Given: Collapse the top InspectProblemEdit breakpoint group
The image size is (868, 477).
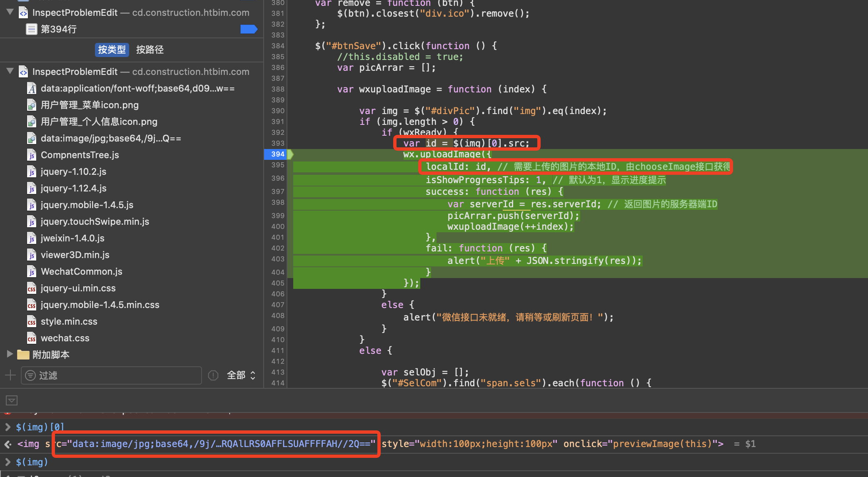Looking at the screenshot, I should coord(10,12).
